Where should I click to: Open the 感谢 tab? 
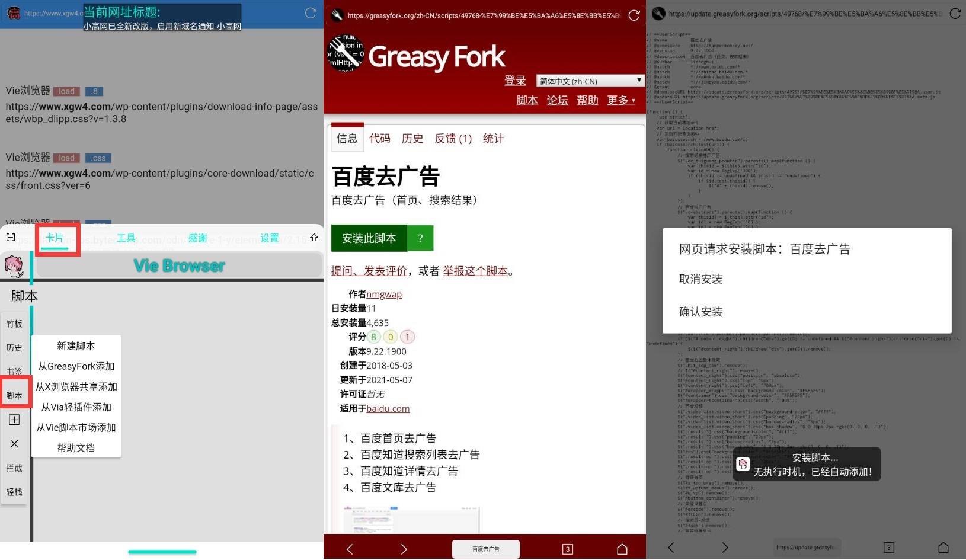(x=198, y=238)
